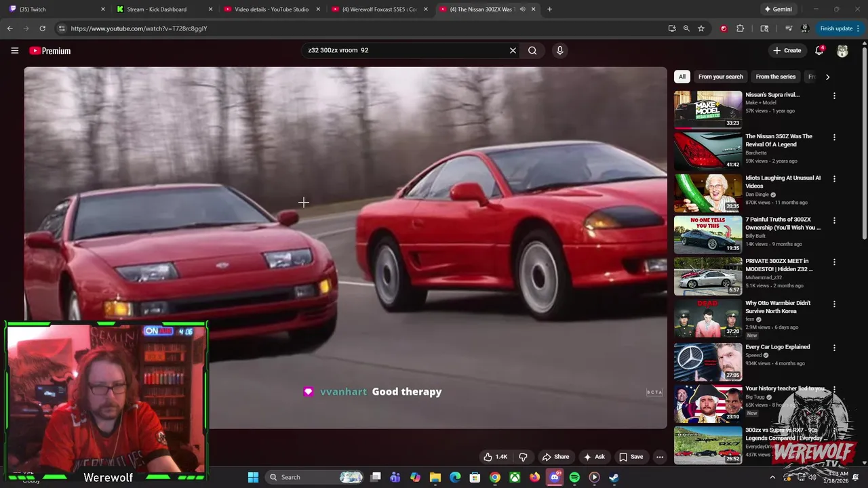View site information icon in address bar
This screenshot has width=868, height=488.
coord(62,28)
